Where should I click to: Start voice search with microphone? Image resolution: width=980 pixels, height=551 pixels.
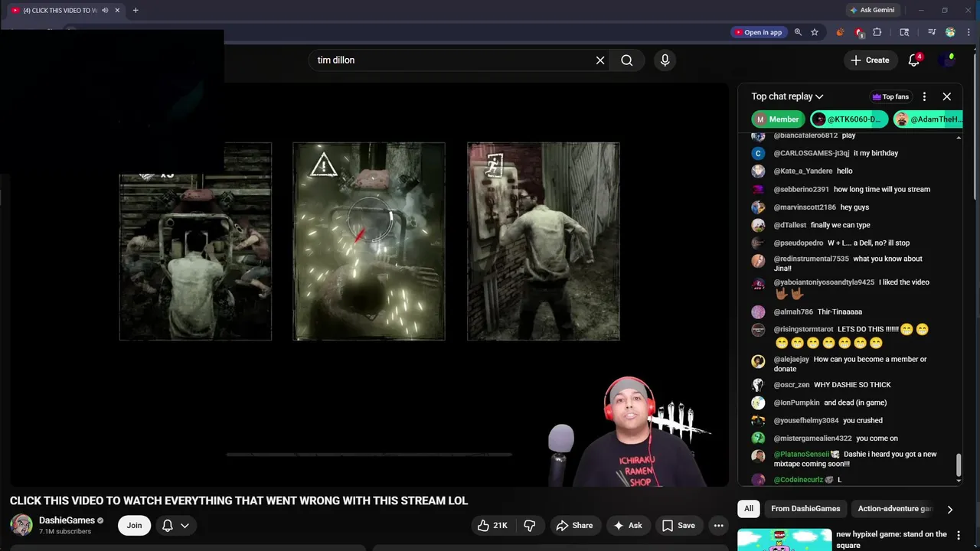pyautogui.click(x=665, y=60)
